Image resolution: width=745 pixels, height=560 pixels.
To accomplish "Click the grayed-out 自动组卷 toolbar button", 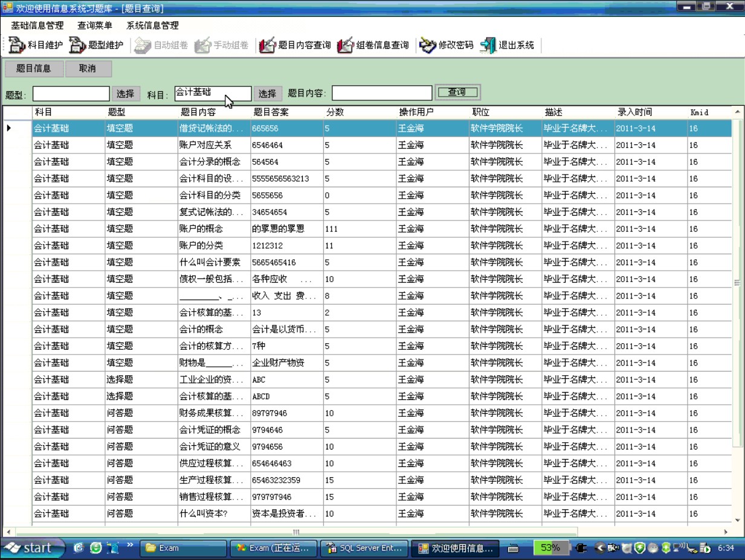I will (161, 45).
